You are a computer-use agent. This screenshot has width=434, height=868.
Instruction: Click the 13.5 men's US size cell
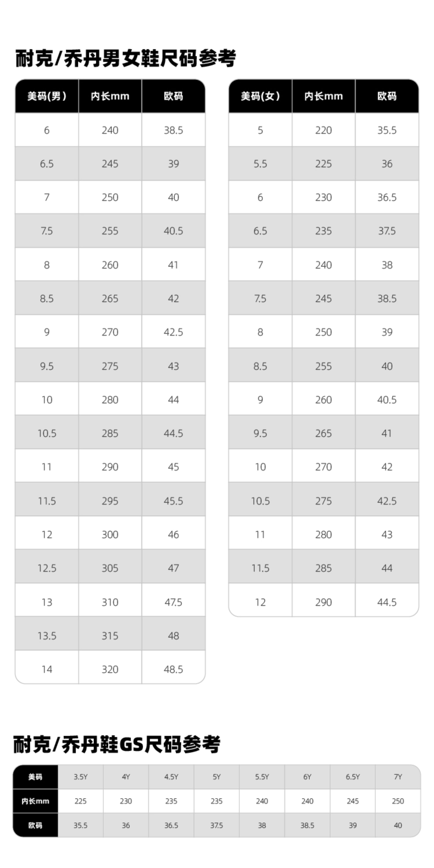[47, 635]
